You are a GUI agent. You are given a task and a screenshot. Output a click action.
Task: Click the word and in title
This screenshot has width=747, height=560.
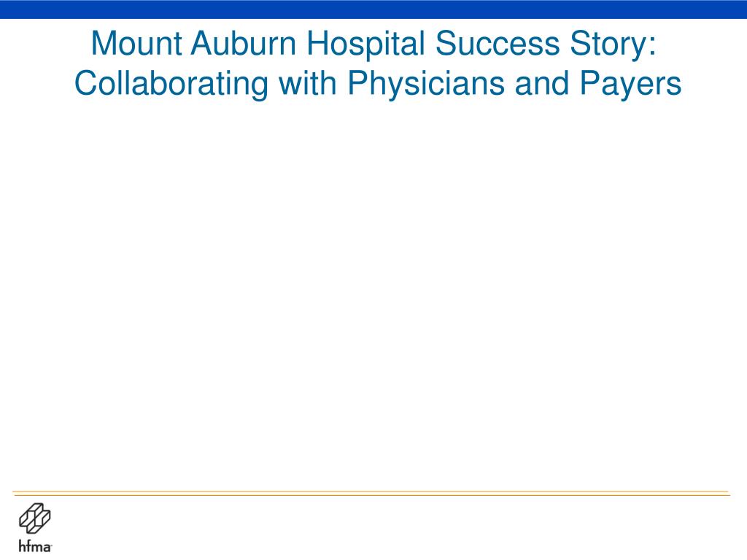tap(542, 83)
